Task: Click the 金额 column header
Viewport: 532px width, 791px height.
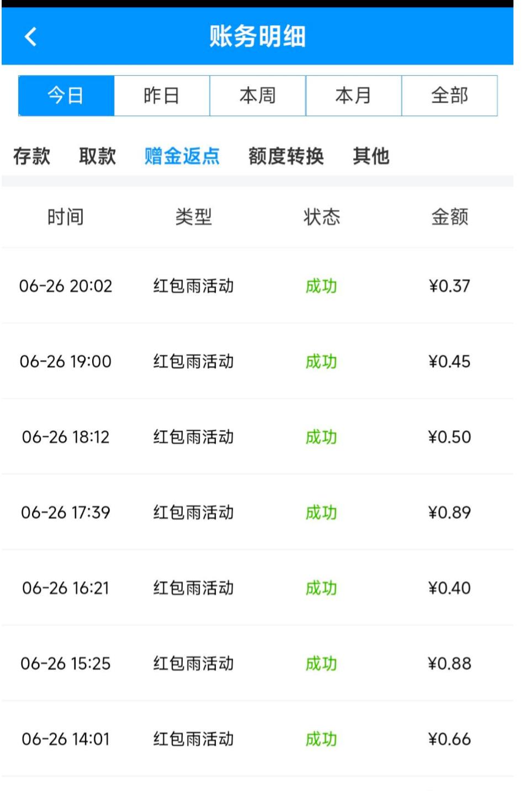Action: tap(449, 217)
